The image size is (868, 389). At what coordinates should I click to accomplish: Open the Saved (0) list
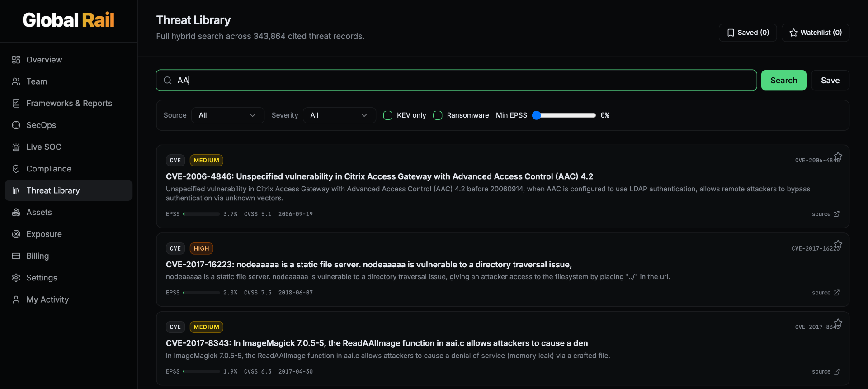click(x=748, y=33)
